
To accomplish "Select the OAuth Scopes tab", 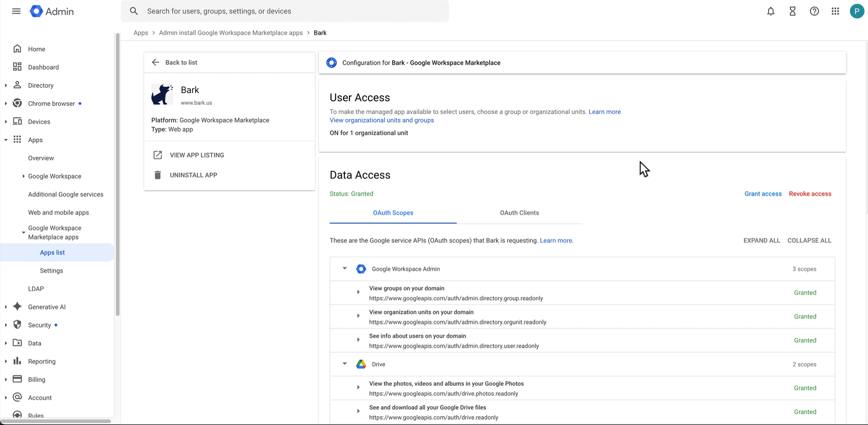I will [393, 213].
